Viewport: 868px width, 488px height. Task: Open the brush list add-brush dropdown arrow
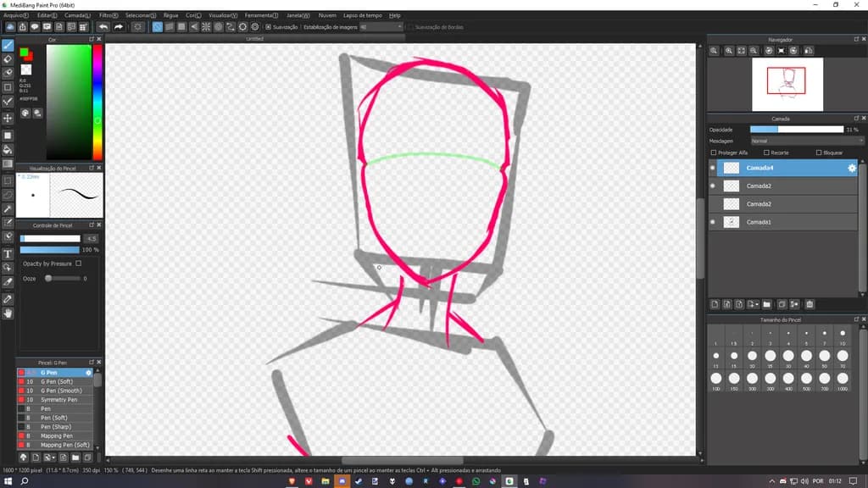point(53,457)
